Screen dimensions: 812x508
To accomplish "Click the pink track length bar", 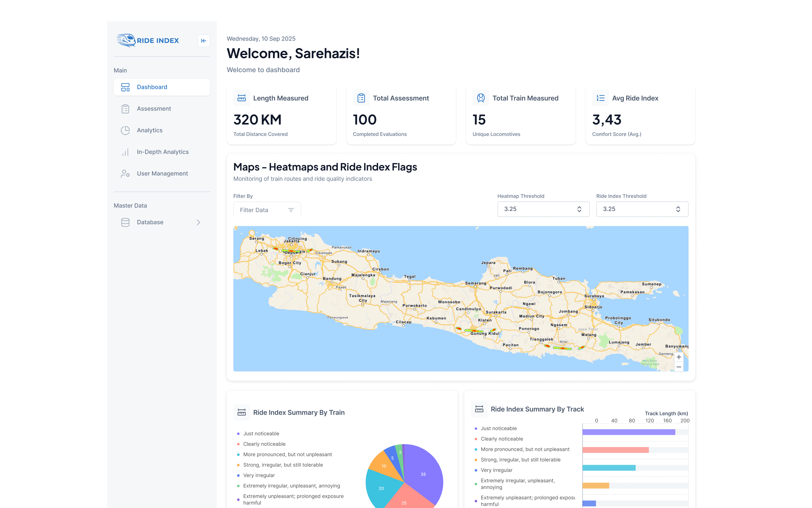I will point(616,450).
